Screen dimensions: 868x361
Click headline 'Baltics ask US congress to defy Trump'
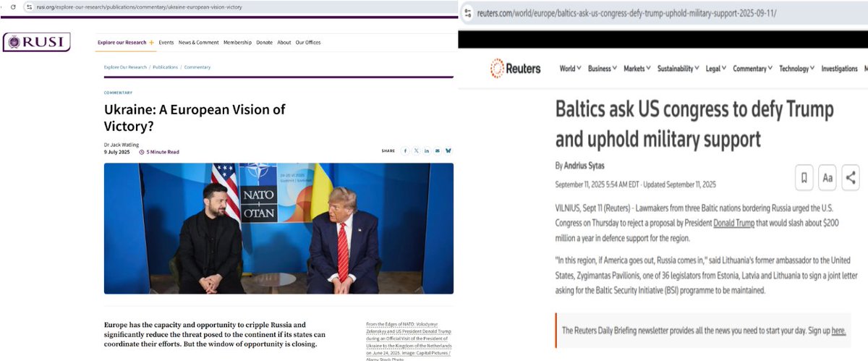coord(694,123)
